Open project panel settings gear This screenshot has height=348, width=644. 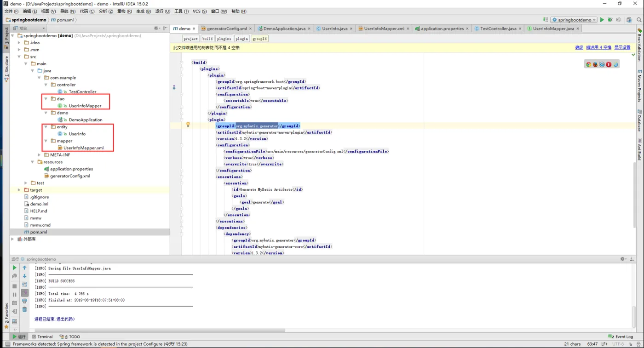[156, 28]
